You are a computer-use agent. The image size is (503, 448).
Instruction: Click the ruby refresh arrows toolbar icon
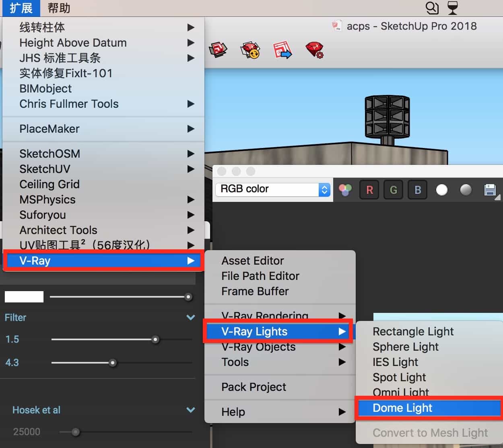click(250, 50)
